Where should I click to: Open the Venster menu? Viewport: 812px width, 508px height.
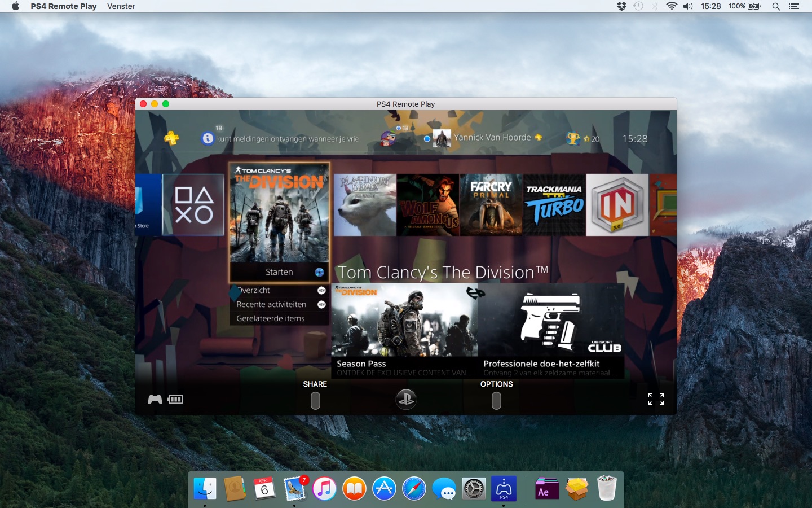pyautogui.click(x=121, y=6)
